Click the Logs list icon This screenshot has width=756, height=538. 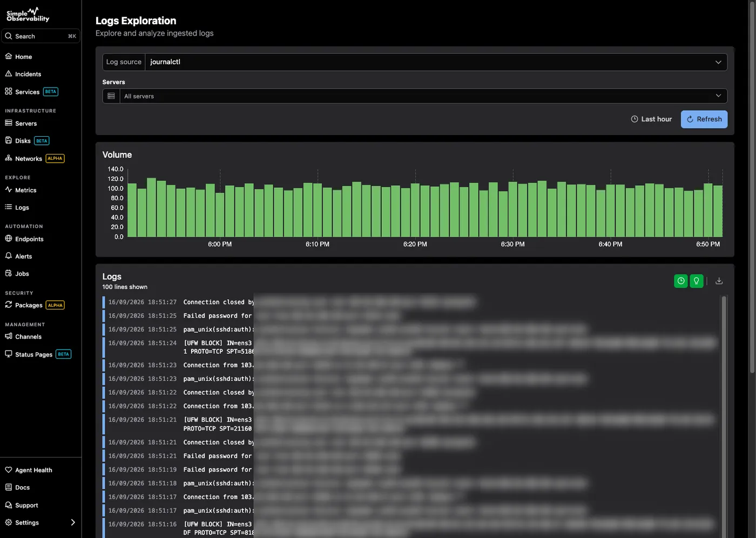(x=9, y=207)
